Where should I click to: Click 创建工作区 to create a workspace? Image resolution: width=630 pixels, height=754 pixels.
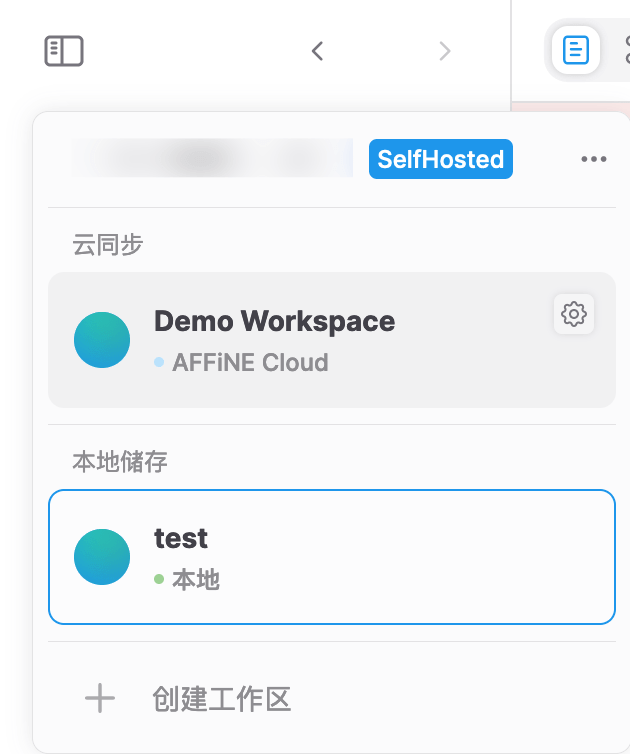222,698
